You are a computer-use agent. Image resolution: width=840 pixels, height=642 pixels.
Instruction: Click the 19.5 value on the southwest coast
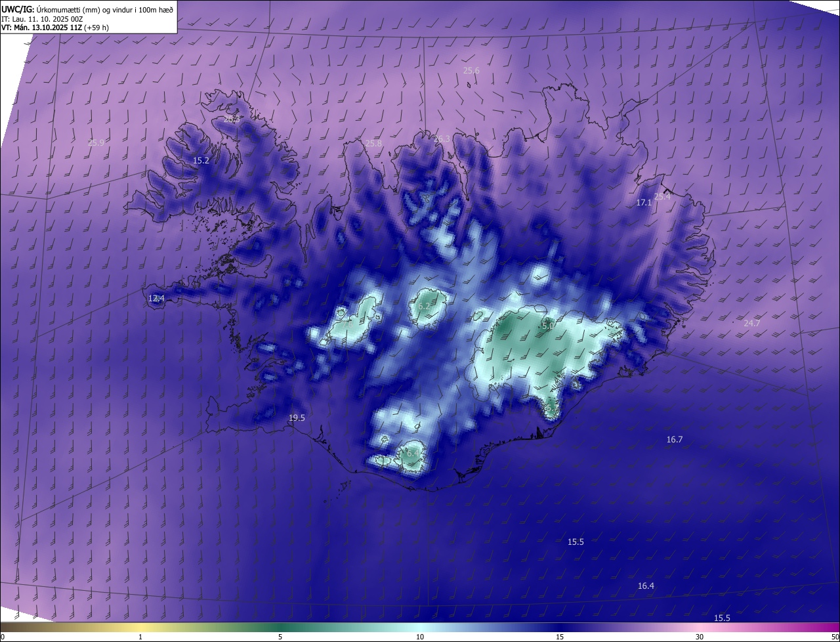pyautogui.click(x=297, y=417)
